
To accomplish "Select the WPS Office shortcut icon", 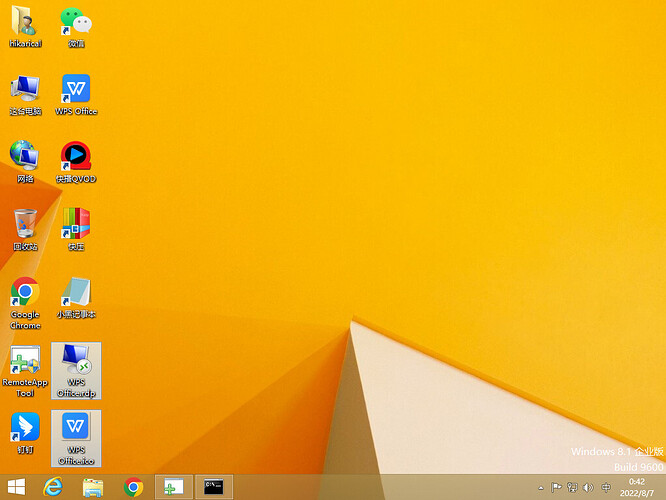I will (x=76, y=94).
